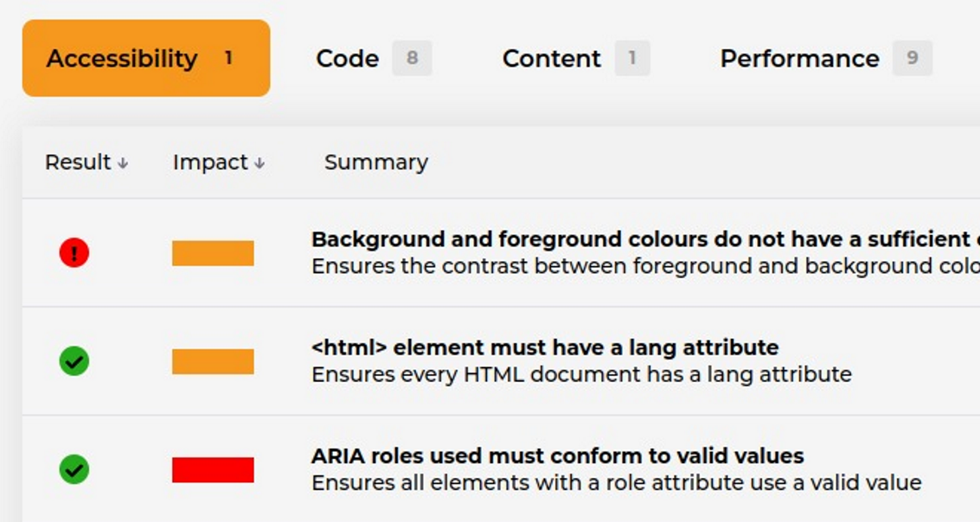Click the green check icon for html lang attribute
The width and height of the screenshot is (980, 522).
coord(74,361)
